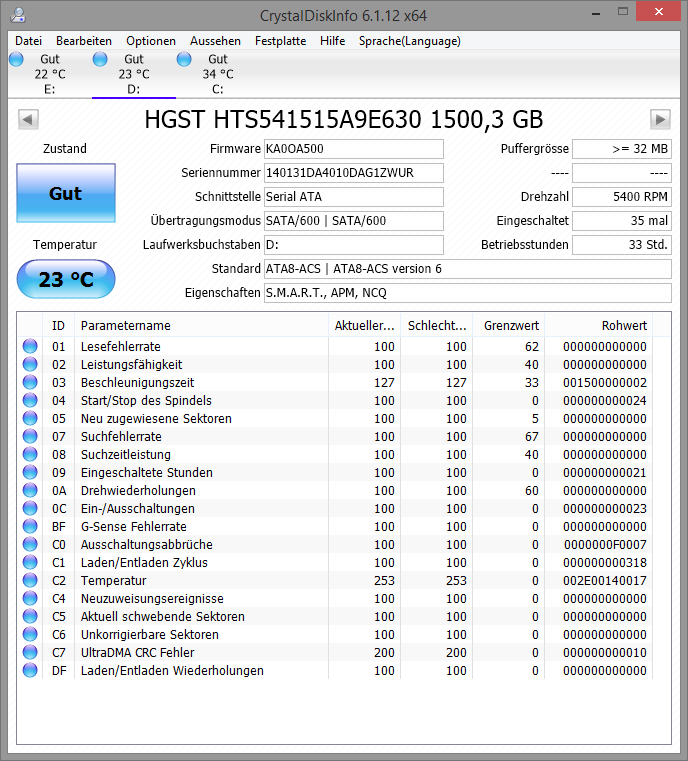This screenshot has width=688, height=761.
Task: Click status orb of Start/Stop des Spindels row
Action: [x=30, y=400]
